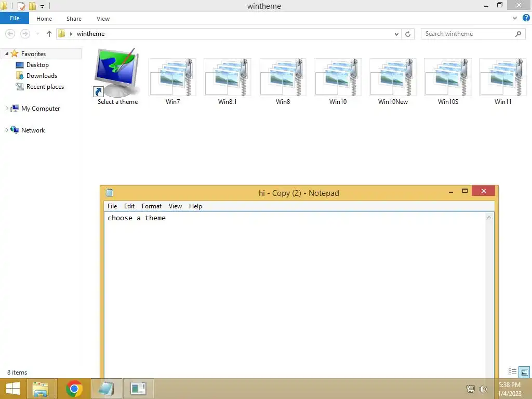Image resolution: width=532 pixels, height=399 pixels.
Task: Refresh the wintheme folder view
Action: (408, 34)
